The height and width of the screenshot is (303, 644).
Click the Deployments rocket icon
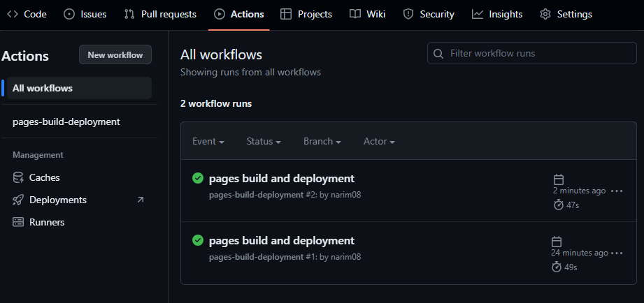click(18, 200)
